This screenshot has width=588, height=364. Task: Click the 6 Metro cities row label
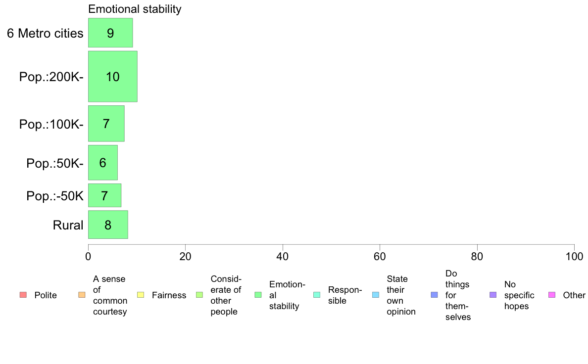coord(45,33)
